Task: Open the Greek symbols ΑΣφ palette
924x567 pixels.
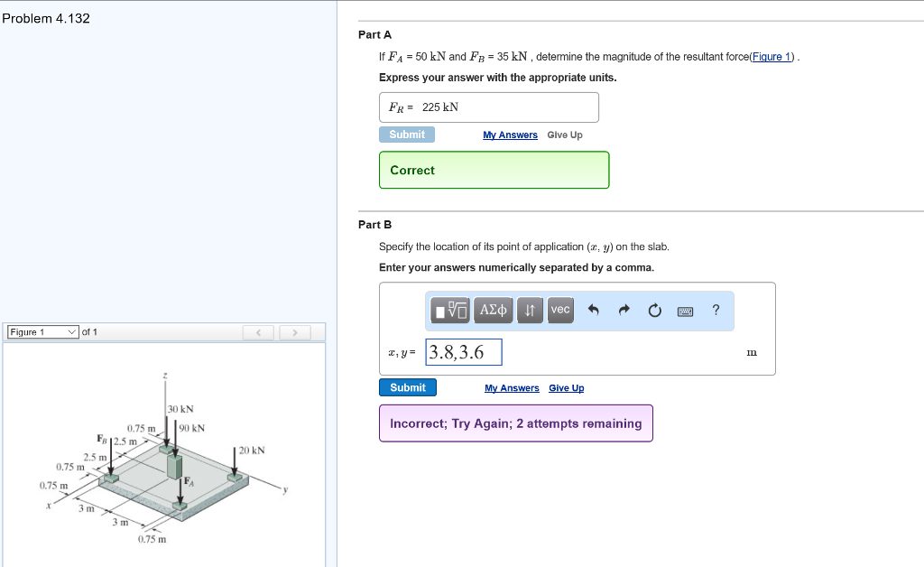Action: [x=493, y=310]
